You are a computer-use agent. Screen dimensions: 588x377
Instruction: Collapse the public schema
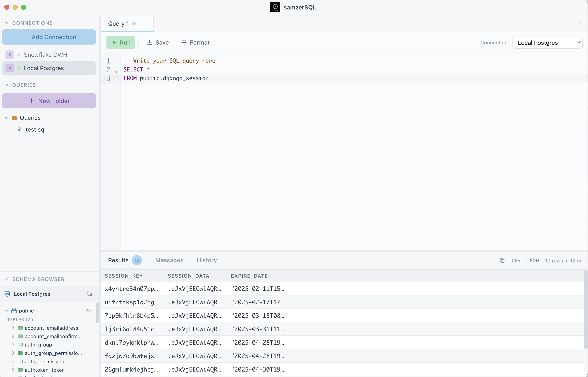pyautogui.click(x=6, y=310)
